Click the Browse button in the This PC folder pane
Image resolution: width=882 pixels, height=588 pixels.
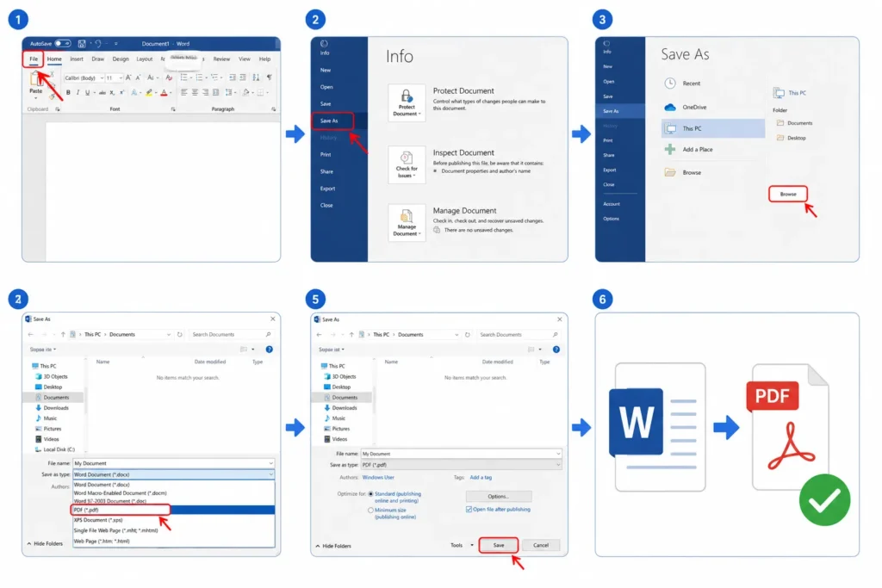tap(787, 194)
